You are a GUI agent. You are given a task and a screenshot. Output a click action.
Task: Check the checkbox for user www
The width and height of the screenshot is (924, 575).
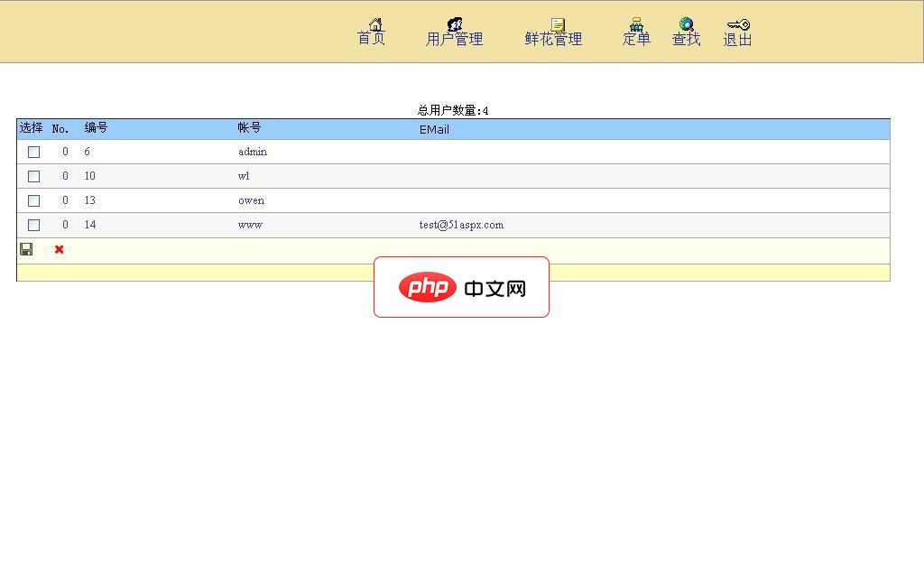pyautogui.click(x=33, y=225)
